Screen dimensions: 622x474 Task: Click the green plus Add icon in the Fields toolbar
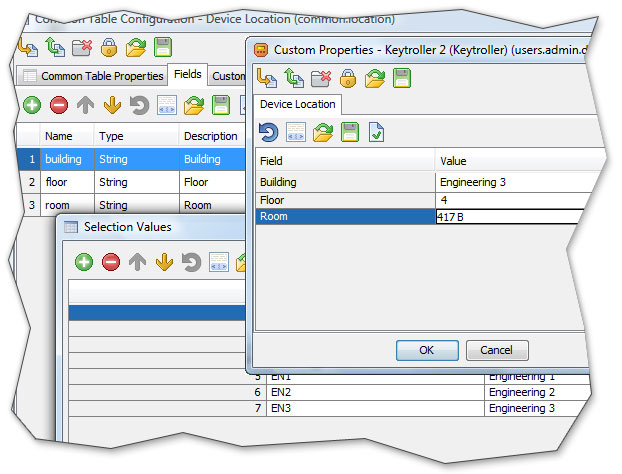pos(32,105)
